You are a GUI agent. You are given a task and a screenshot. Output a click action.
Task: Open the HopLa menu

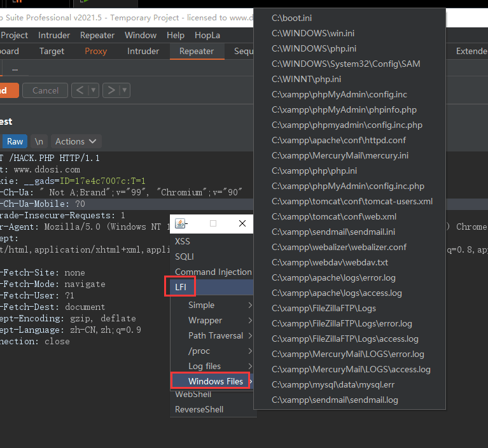pos(207,35)
